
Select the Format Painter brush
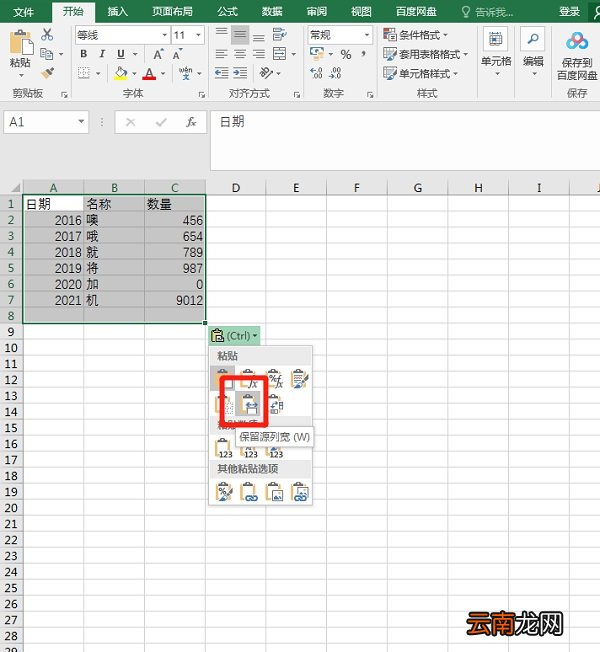click(47, 73)
